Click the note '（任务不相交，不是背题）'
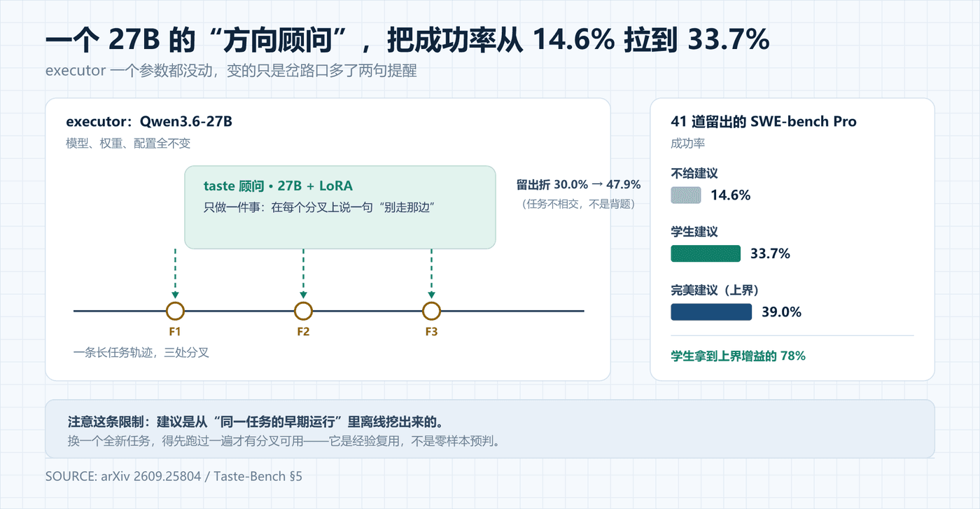 [x=578, y=204]
